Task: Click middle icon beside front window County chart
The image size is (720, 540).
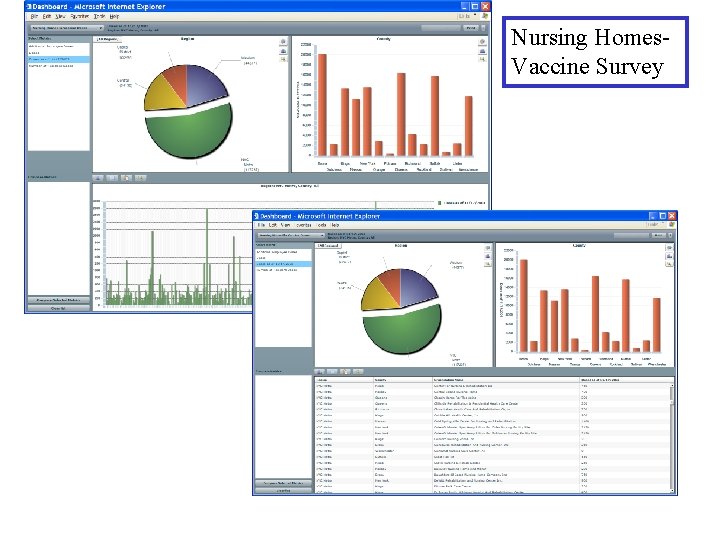Action: pos(669,256)
